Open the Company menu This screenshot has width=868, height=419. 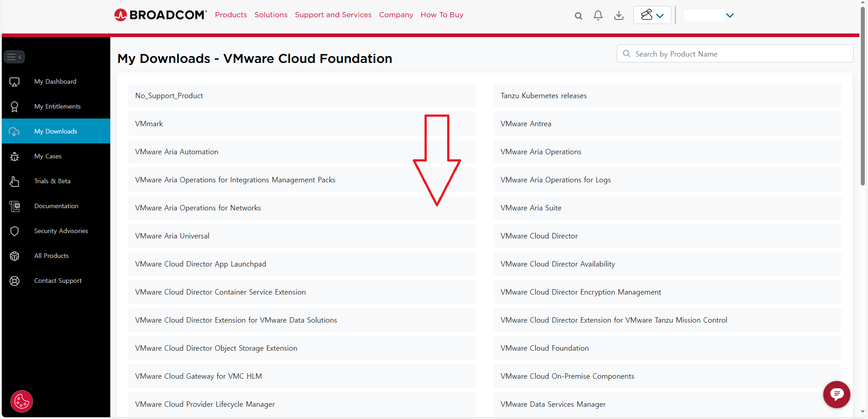(x=396, y=15)
